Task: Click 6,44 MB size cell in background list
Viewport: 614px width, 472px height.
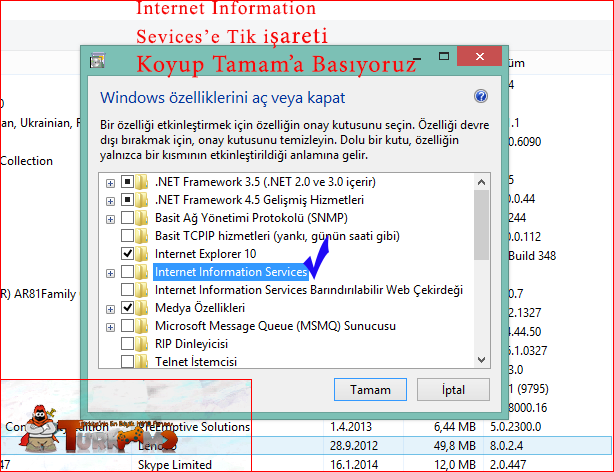Action: [455, 427]
